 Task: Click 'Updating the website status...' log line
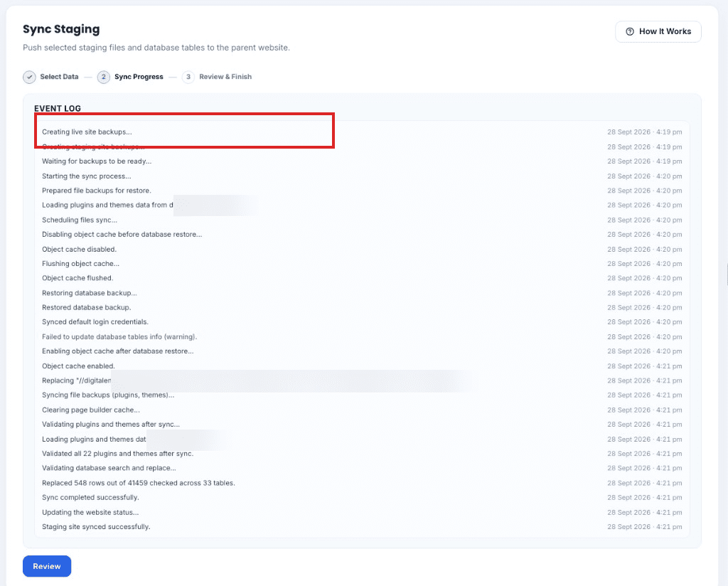pyautogui.click(x=90, y=512)
